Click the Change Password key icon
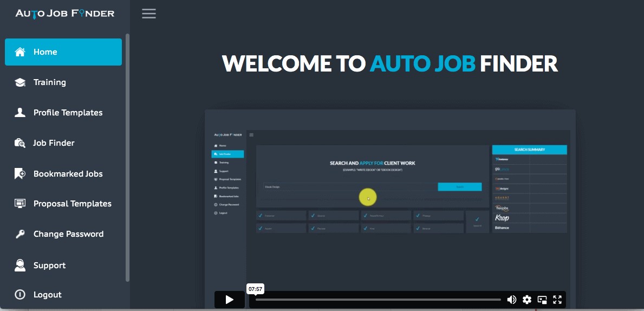 [x=19, y=234]
